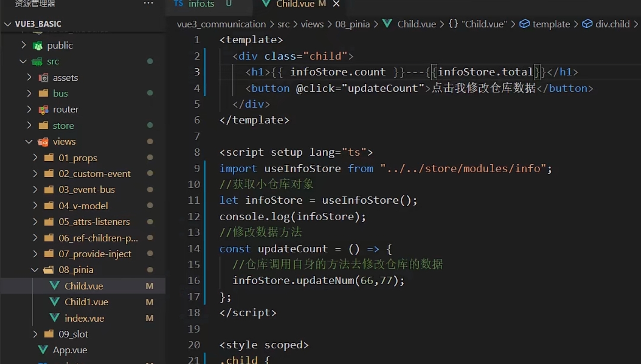Select the Child.vue editor tab
Image resolution: width=641 pixels, height=364 pixels.
[x=295, y=4]
